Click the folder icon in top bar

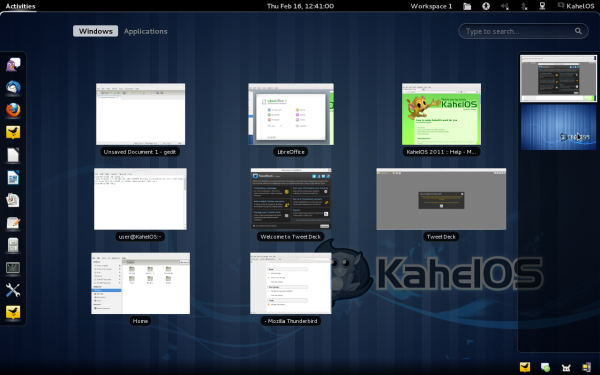pos(467,6)
